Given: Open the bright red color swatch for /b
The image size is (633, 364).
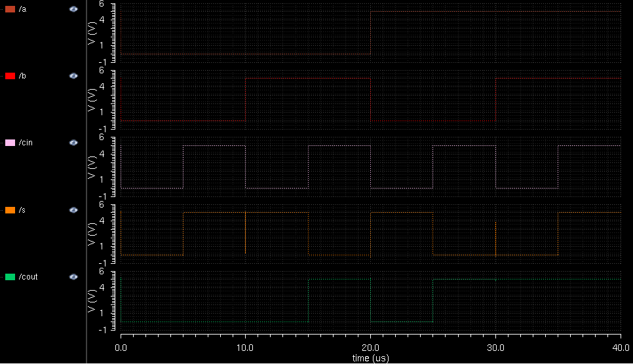Looking at the screenshot, I should pos(10,76).
